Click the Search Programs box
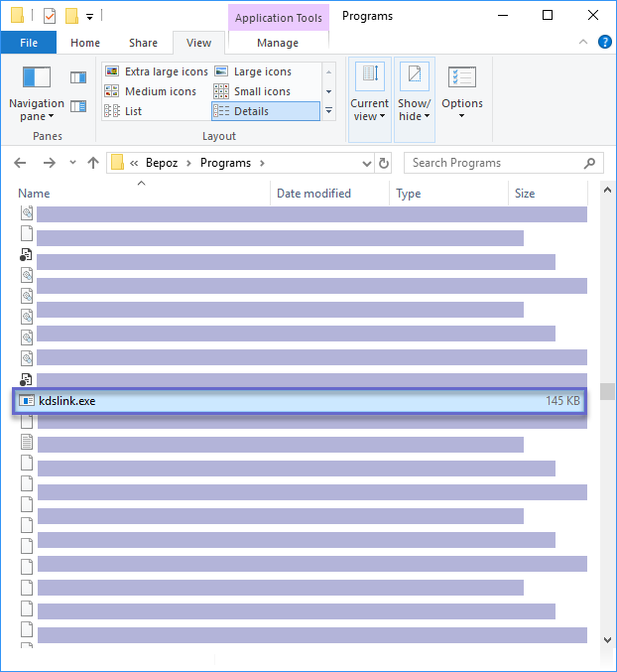 pyautogui.click(x=496, y=163)
